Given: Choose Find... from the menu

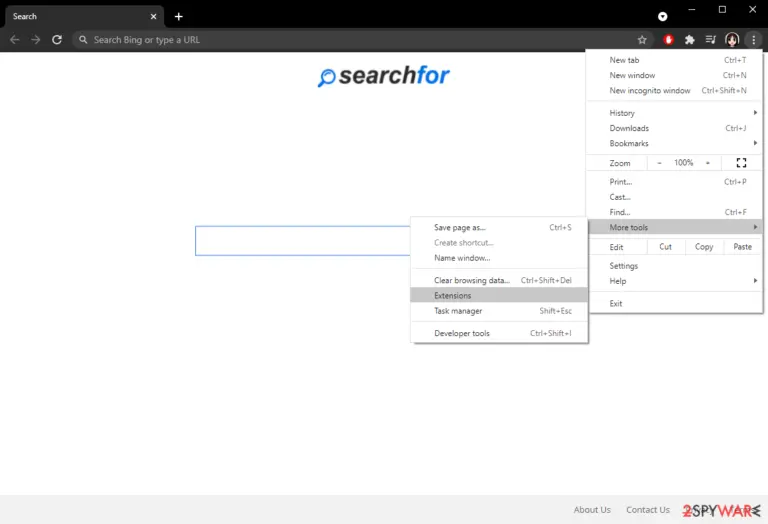Looking at the screenshot, I should (675, 212).
